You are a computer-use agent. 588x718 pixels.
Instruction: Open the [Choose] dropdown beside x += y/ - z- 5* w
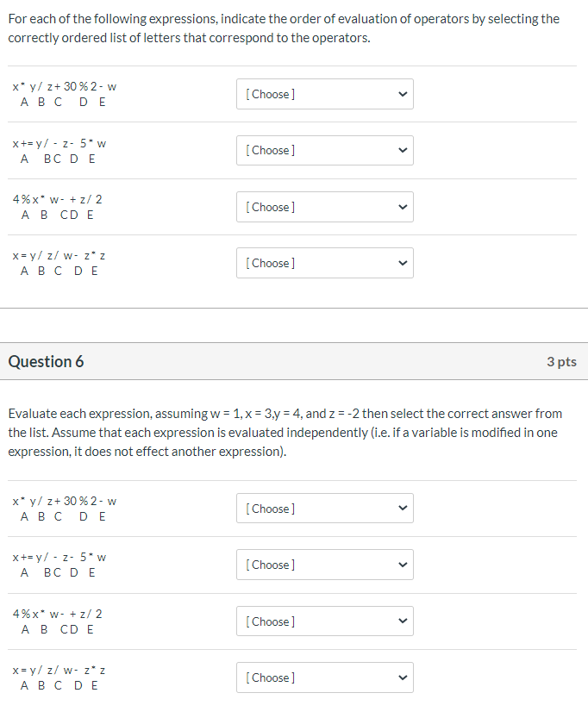pyautogui.click(x=324, y=150)
